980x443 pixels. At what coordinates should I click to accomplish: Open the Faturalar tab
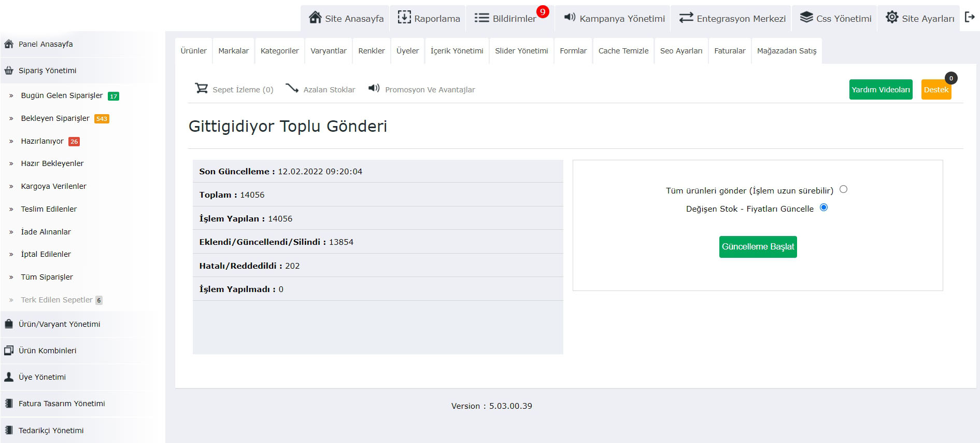[730, 51]
